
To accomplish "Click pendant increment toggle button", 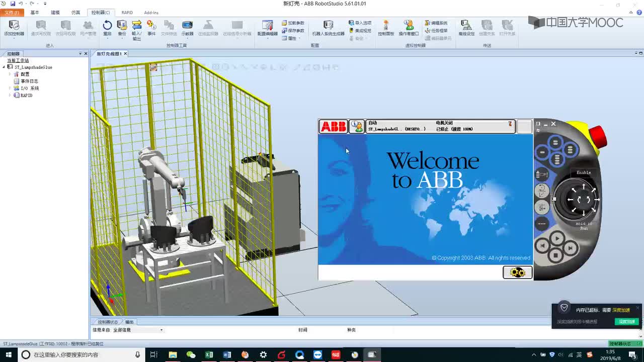I will click(542, 223).
